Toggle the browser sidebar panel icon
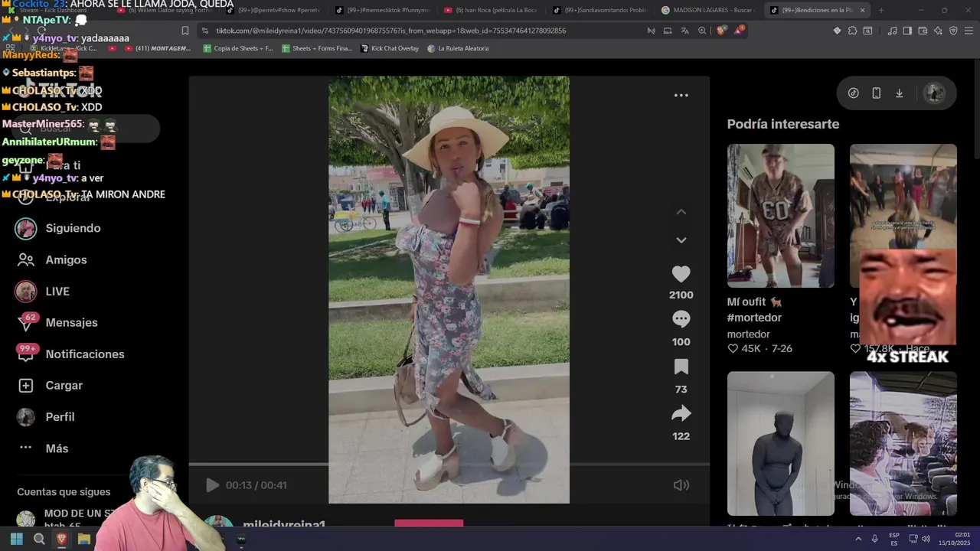The height and width of the screenshot is (551, 980). point(907,31)
